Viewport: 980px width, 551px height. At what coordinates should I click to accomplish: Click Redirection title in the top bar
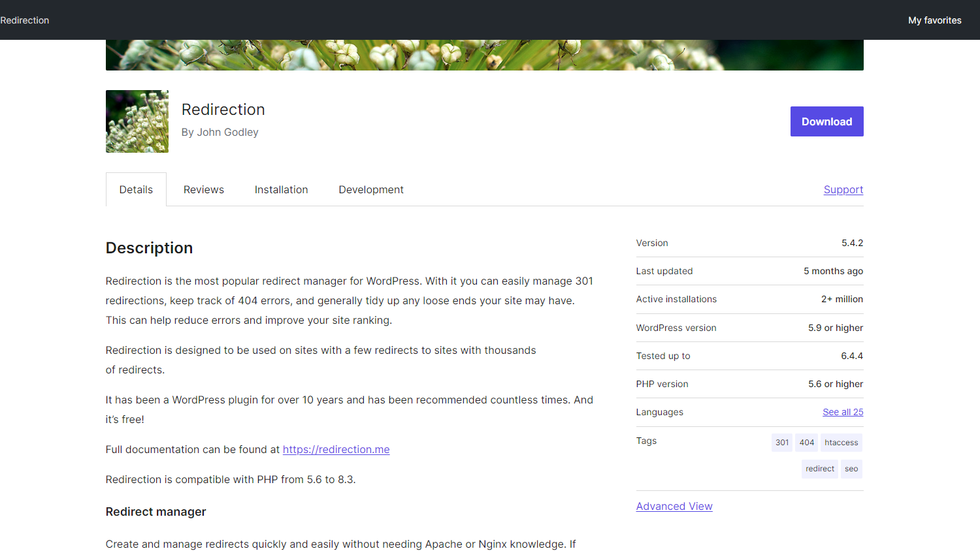click(25, 20)
